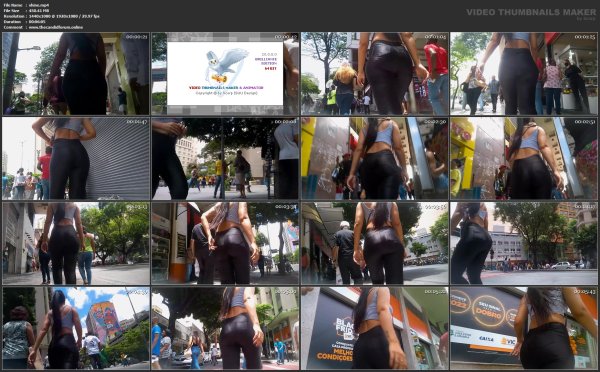The image size is (600, 372).
Task: Select the first thumbnail with the street lamp
Action: click(76, 73)
